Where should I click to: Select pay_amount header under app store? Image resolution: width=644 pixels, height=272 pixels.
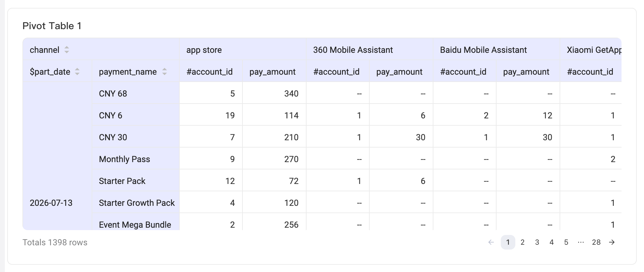click(x=273, y=72)
